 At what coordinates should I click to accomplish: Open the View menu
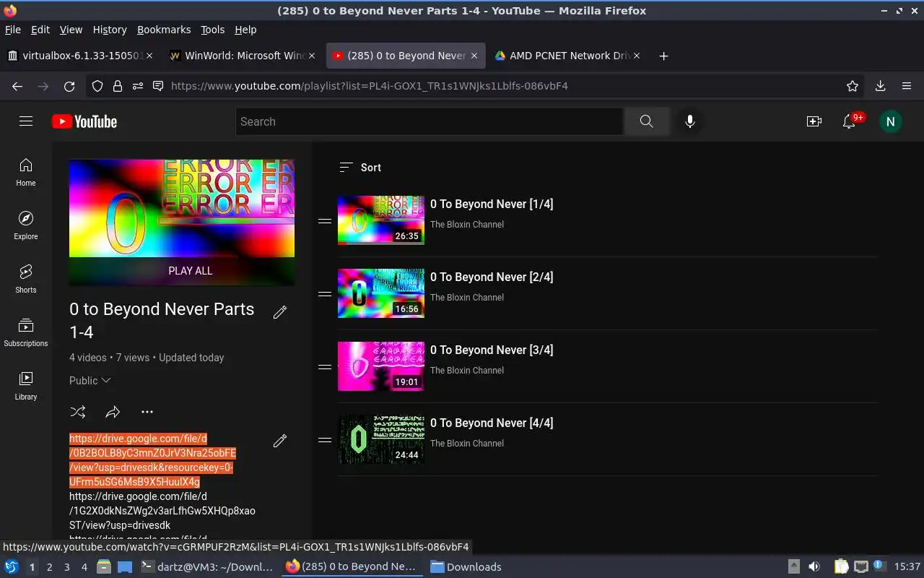pos(71,30)
